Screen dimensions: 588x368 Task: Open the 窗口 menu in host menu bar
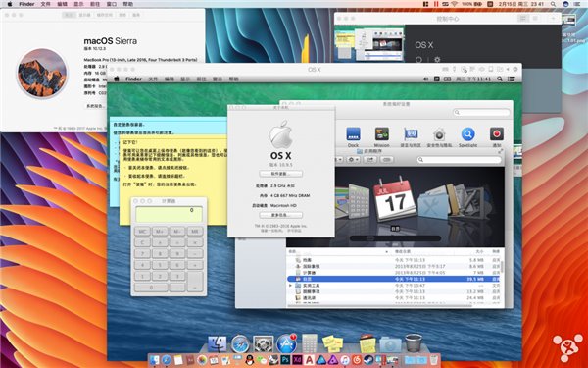point(112,4)
